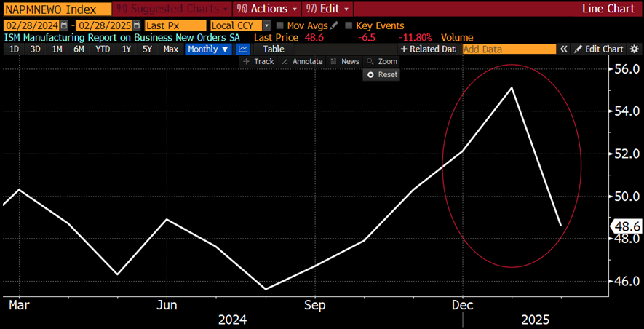Activate the Zoom magnifier tool

coord(382,62)
